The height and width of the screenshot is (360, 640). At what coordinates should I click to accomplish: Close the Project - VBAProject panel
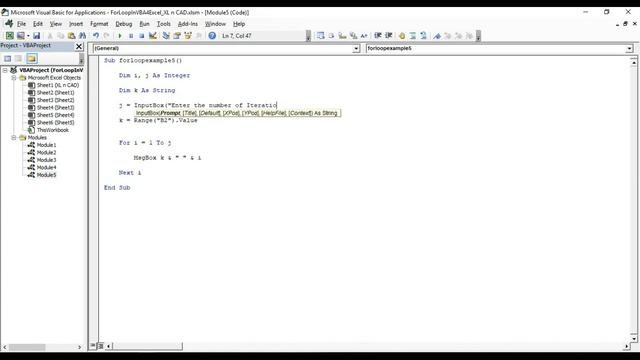coord(79,46)
